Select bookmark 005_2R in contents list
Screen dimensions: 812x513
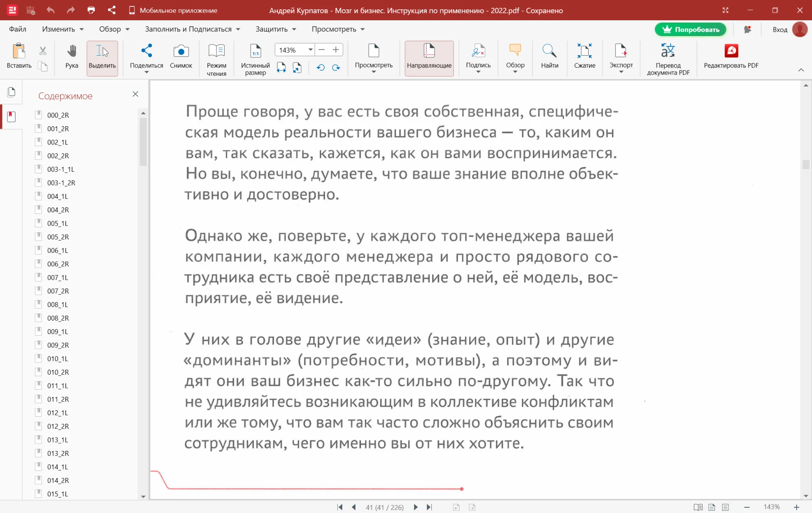[x=58, y=237]
